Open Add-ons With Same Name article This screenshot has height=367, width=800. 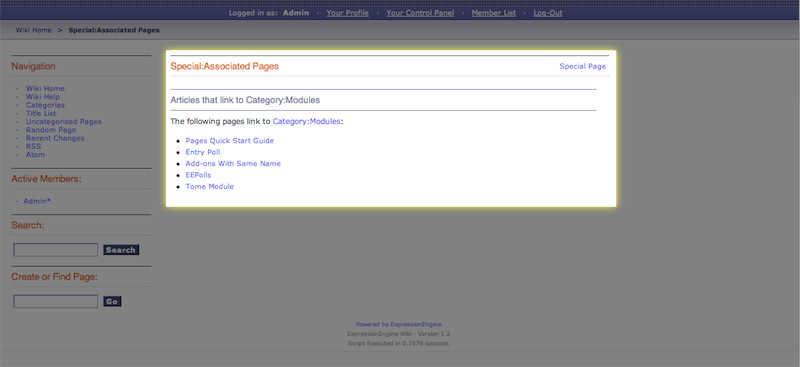(233, 163)
